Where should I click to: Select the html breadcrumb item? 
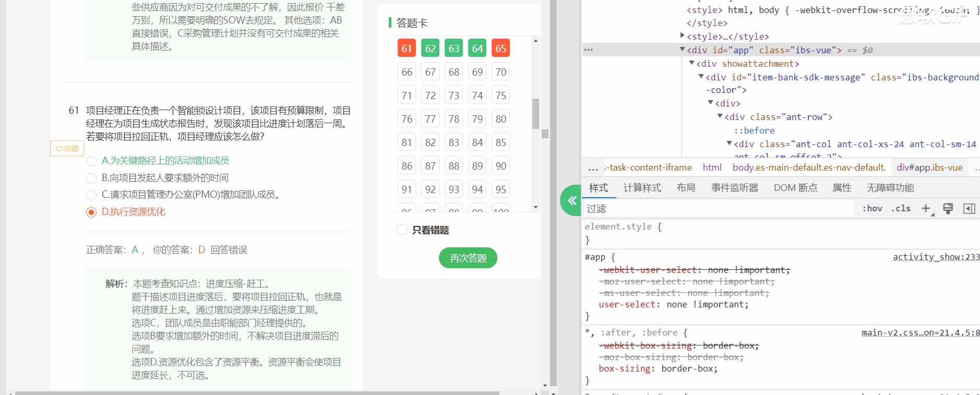coord(712,167)
